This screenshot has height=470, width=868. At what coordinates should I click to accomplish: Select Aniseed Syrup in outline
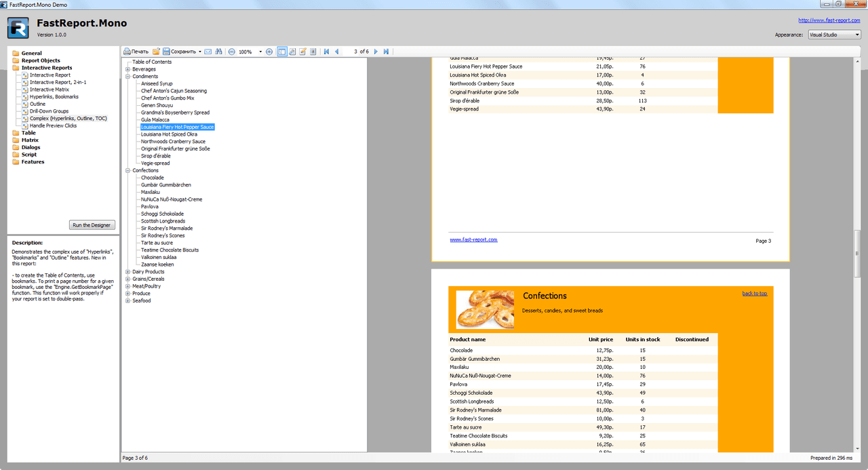click(157, 83)
